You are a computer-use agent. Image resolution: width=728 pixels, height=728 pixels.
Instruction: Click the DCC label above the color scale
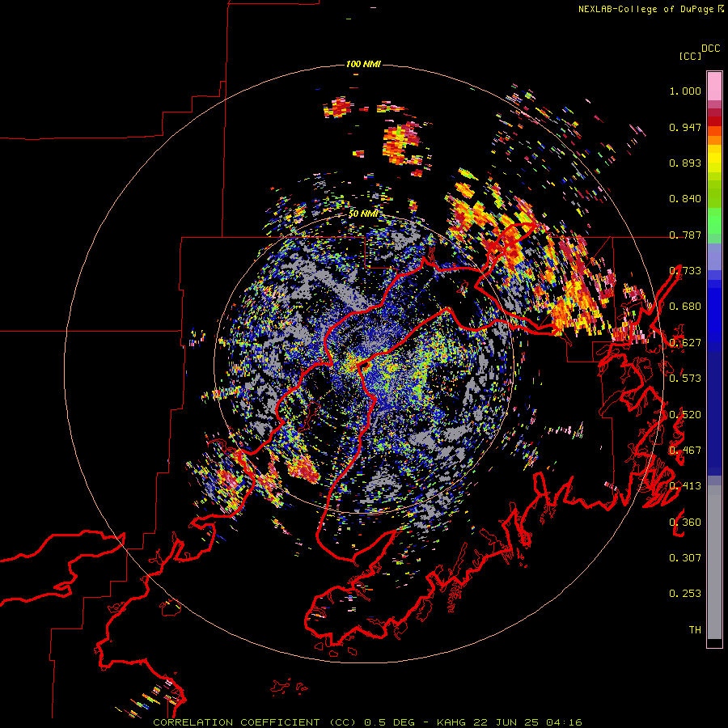tap(711, 49)
